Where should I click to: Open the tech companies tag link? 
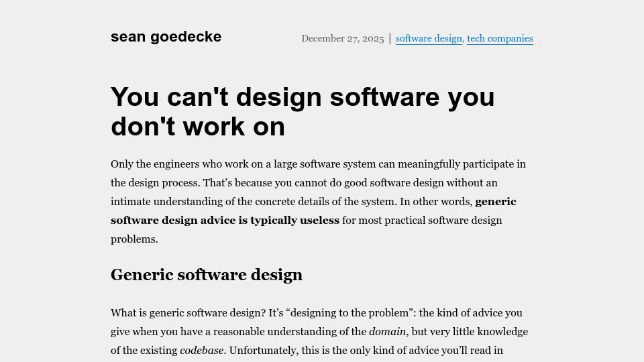pyautogui.click(x=500, y=39)
